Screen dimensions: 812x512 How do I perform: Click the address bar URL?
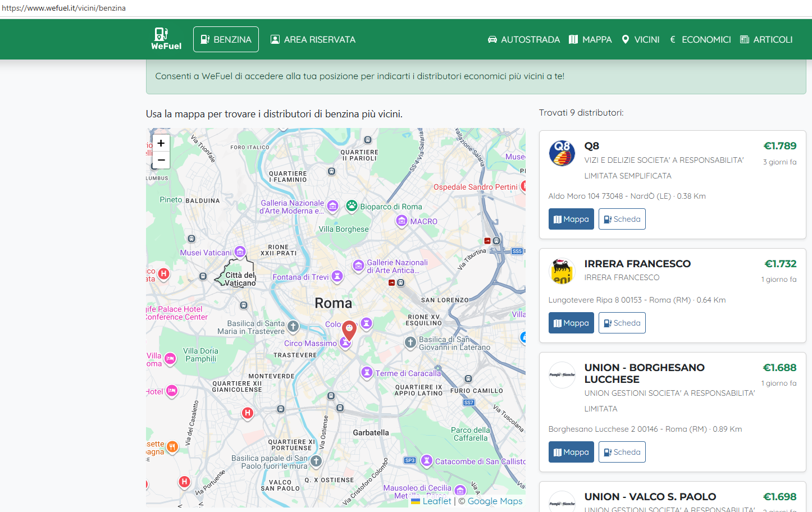[x=64, y=8]
